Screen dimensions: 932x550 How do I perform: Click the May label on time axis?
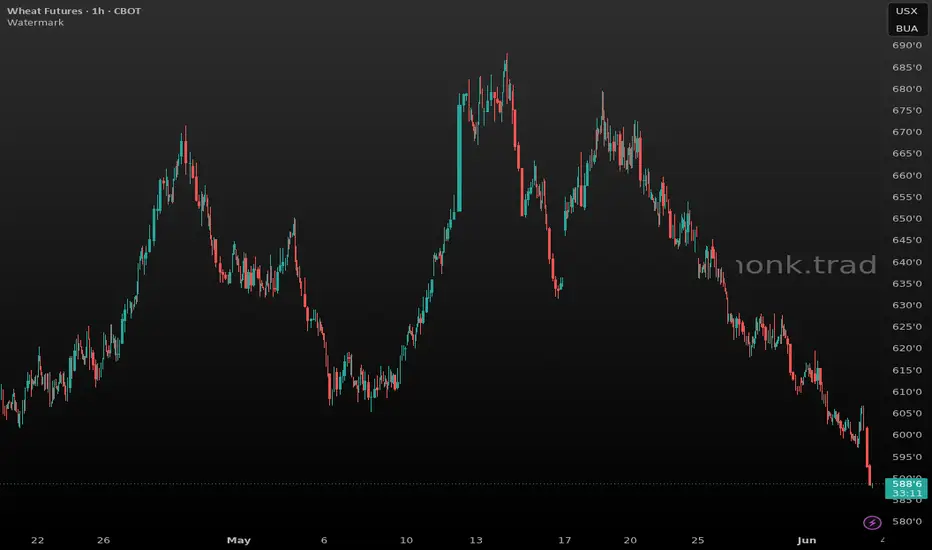point(238,540)
